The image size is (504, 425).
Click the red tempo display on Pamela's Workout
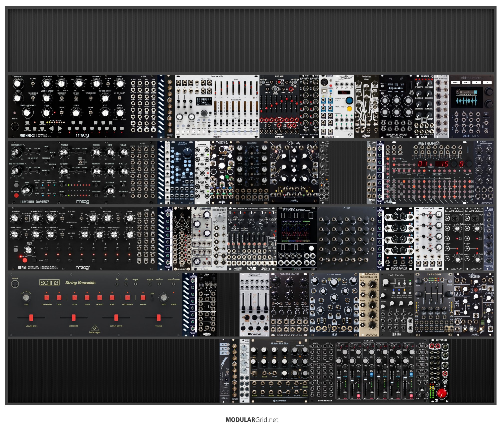click(x=344, y=92)
